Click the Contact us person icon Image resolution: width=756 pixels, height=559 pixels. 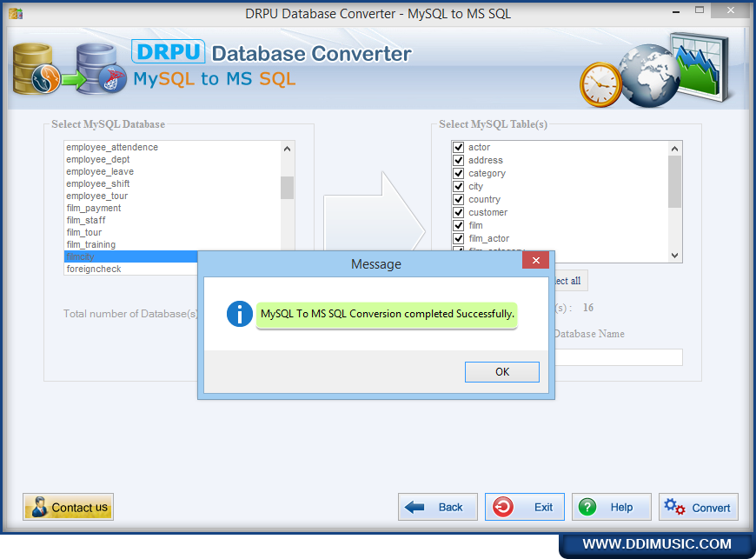39,507
